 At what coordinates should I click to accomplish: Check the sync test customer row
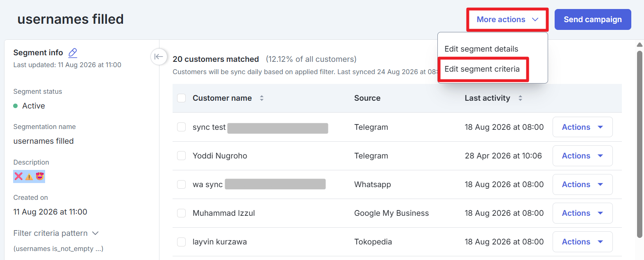[x=181, y=127]
